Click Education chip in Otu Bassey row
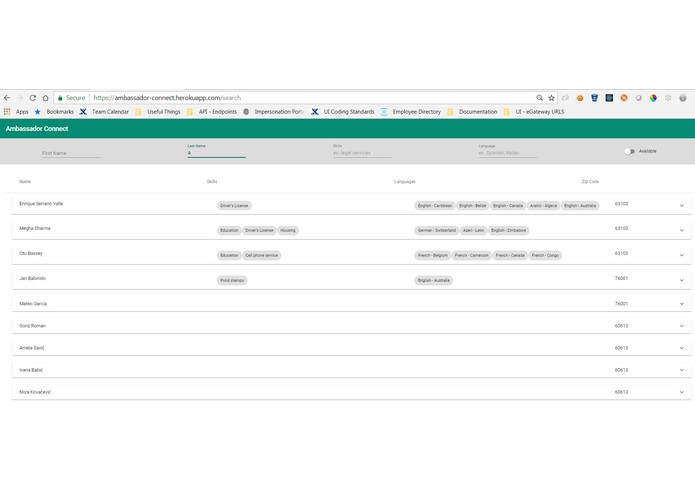695x494 pixels. click(x=229, y=255)
